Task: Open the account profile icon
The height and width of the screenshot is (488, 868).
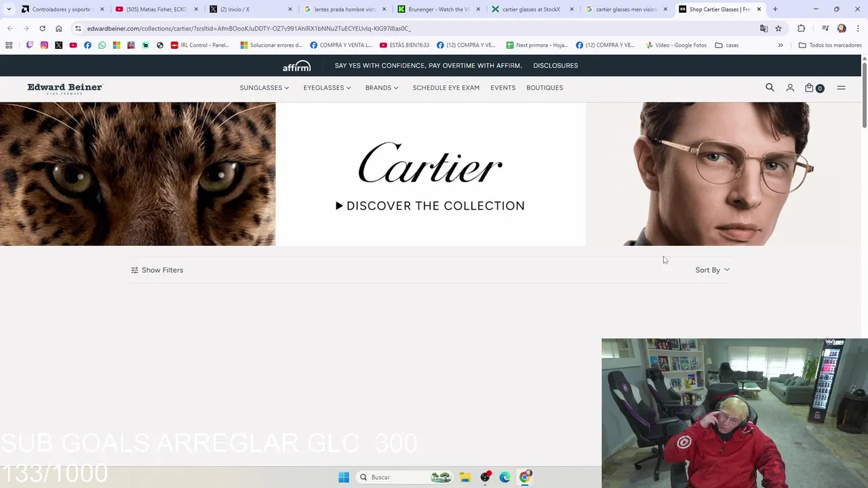Action: tap(790, 87)
